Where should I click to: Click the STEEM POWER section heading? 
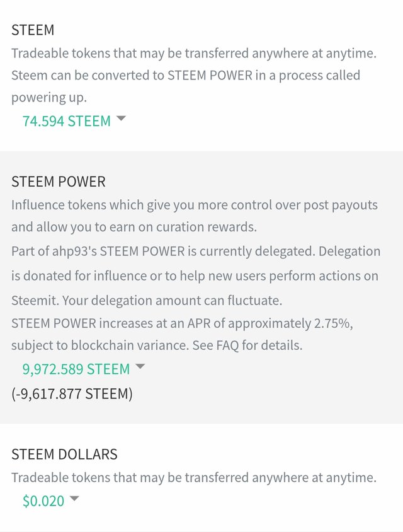[x=59, y=182]
